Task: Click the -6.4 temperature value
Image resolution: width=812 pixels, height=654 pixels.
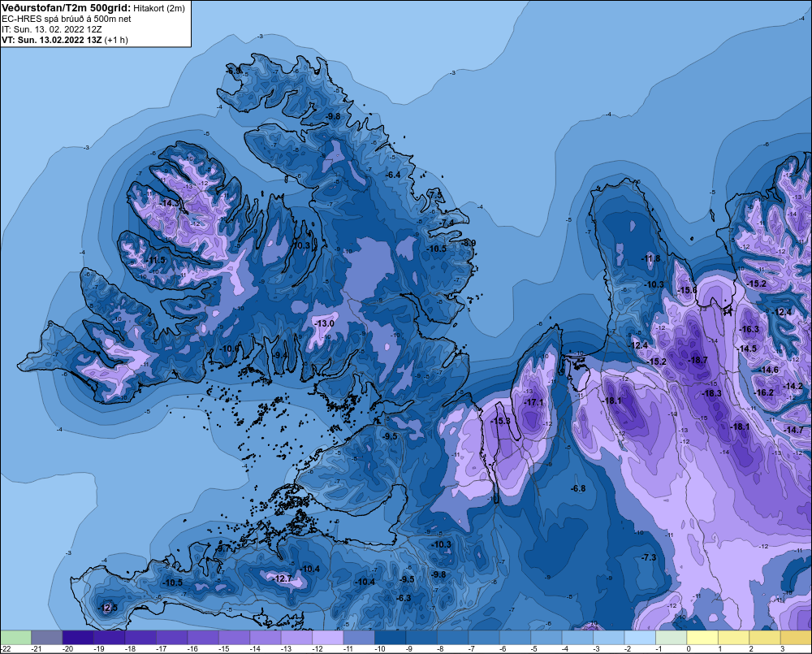Action: point(393,175)
